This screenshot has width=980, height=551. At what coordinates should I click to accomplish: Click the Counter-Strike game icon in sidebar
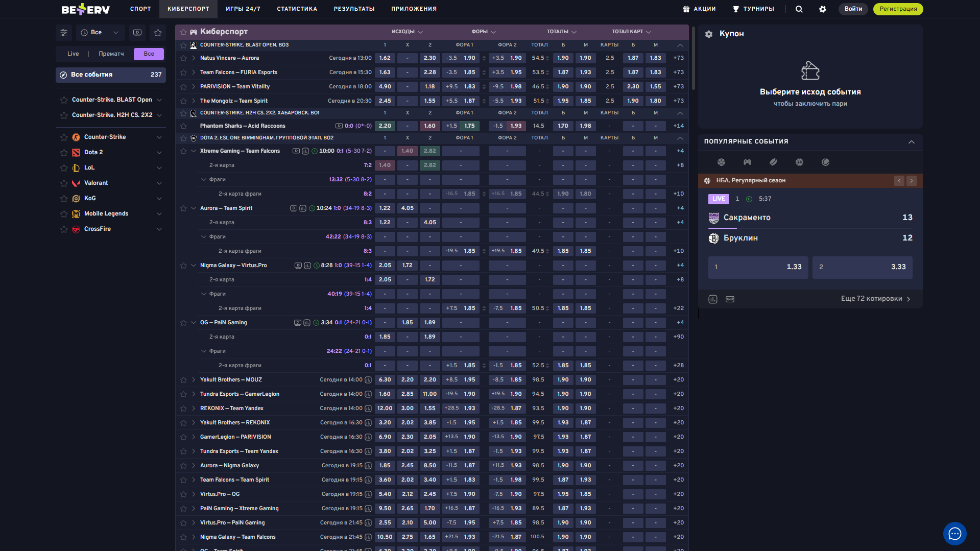pos(76,137)
